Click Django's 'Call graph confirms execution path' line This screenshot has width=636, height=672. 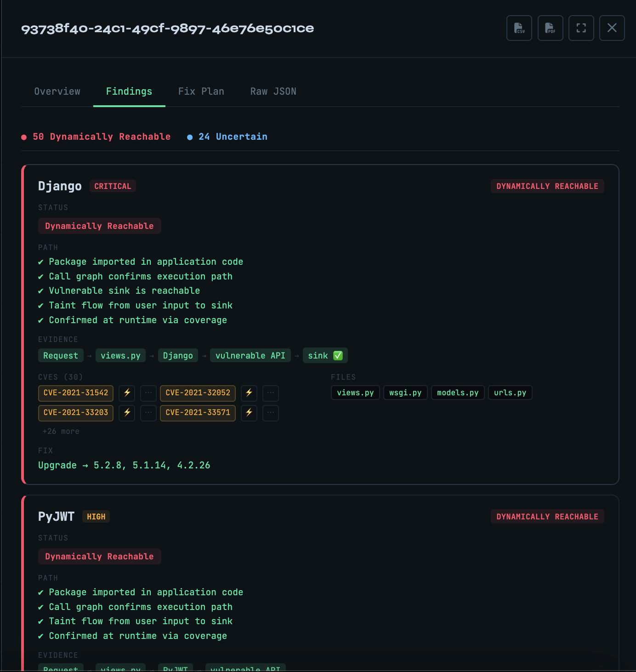135,277
